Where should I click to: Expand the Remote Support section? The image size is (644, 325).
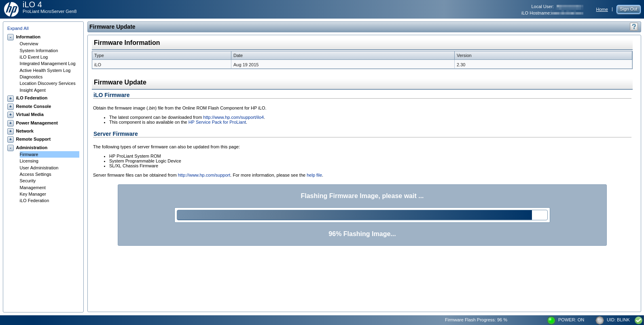[x=11, y=139]
